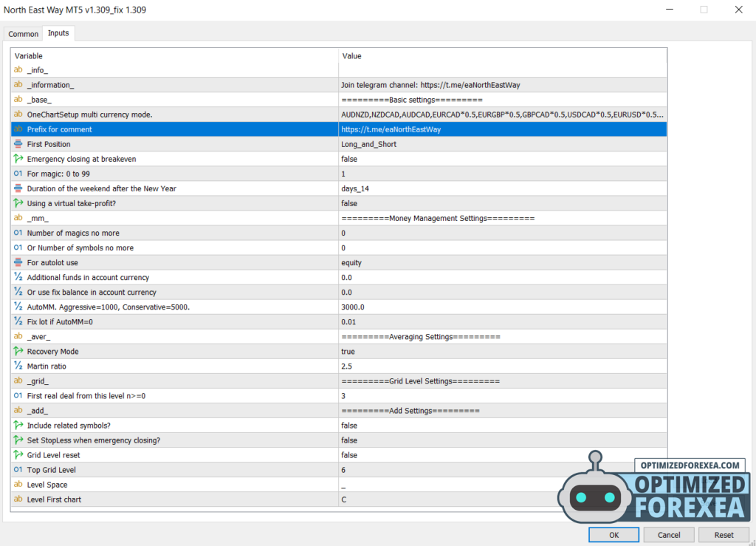Switch to the Inputs tab

(x=58, y=33)
